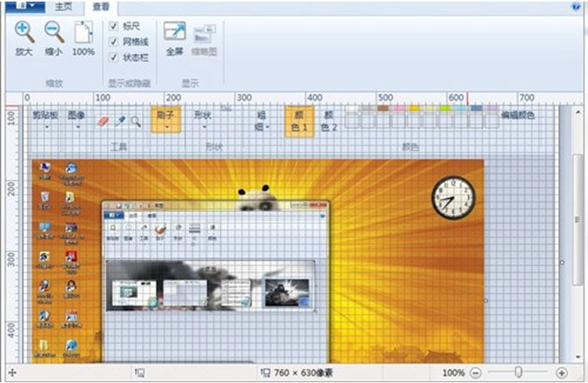Viewport: 588px width, 383px height.
Task: Click the zoom slider handle in status bar
Action: (518, 374)
